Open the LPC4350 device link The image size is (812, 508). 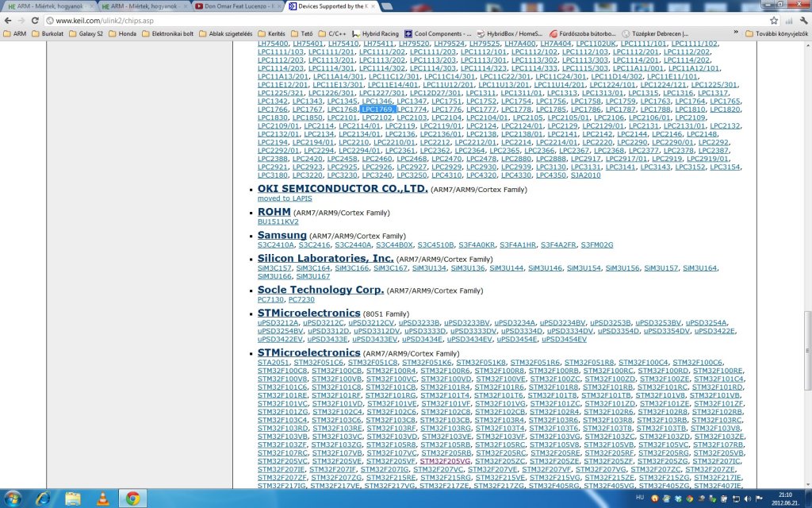(551, 175)
